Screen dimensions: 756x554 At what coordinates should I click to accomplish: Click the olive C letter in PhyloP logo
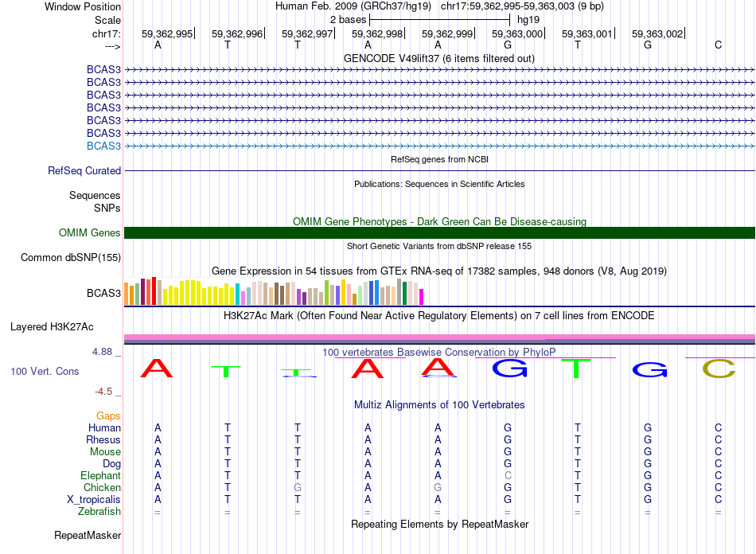[x=719, y=369]
